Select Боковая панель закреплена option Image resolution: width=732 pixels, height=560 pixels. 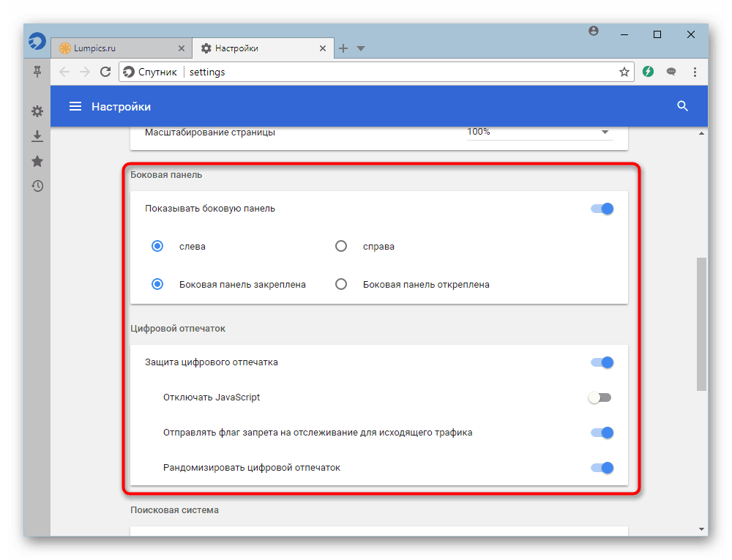pyautogui.click(x=157, y=284)
